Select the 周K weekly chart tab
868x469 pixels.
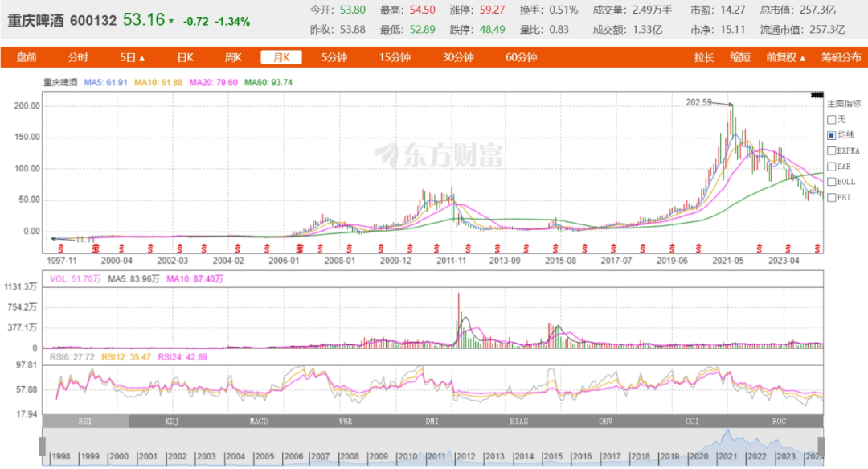233,57
